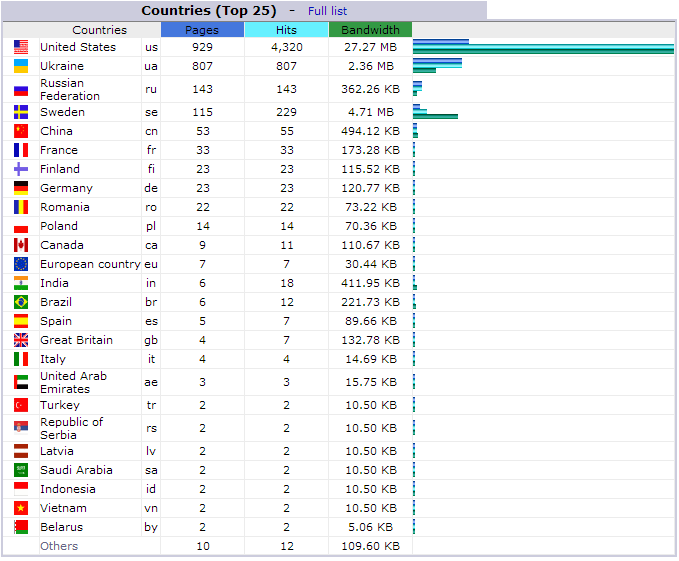This screenshot has width=679, height=561.
Task: Click the France flag icon
Action: click(21, 150)
